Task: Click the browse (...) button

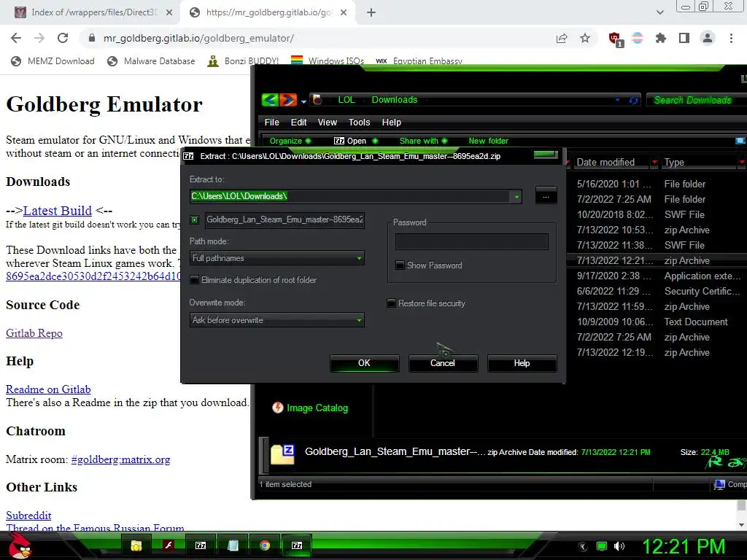Action: pos(546,196)
